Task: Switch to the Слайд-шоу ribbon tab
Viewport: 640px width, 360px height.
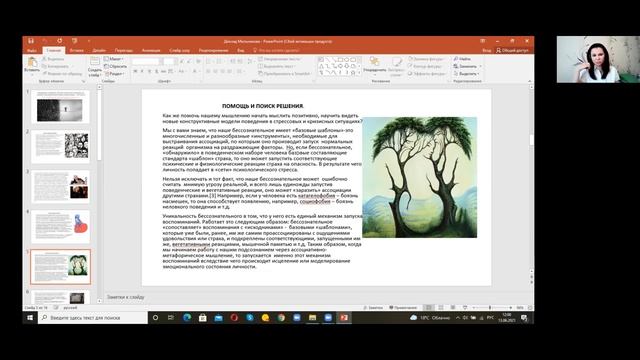Action: pos(180,51)
